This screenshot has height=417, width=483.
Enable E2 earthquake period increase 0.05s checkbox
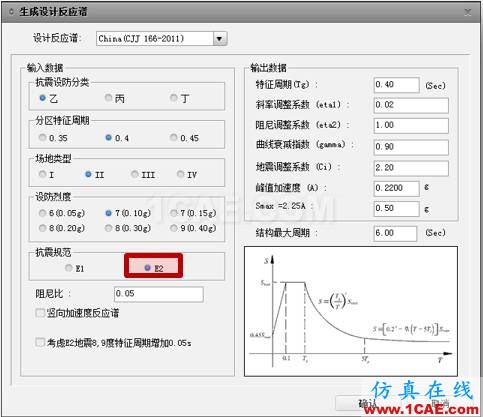(40, 342)
